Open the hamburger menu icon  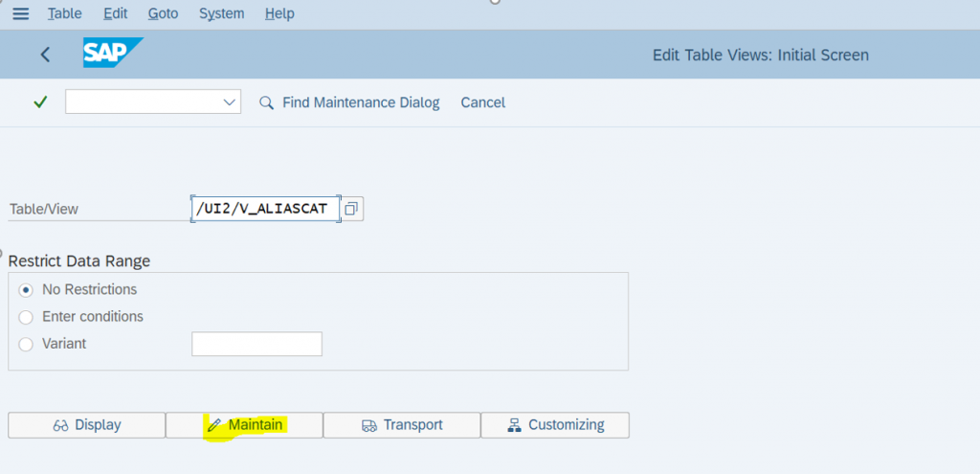pos(21,13)
